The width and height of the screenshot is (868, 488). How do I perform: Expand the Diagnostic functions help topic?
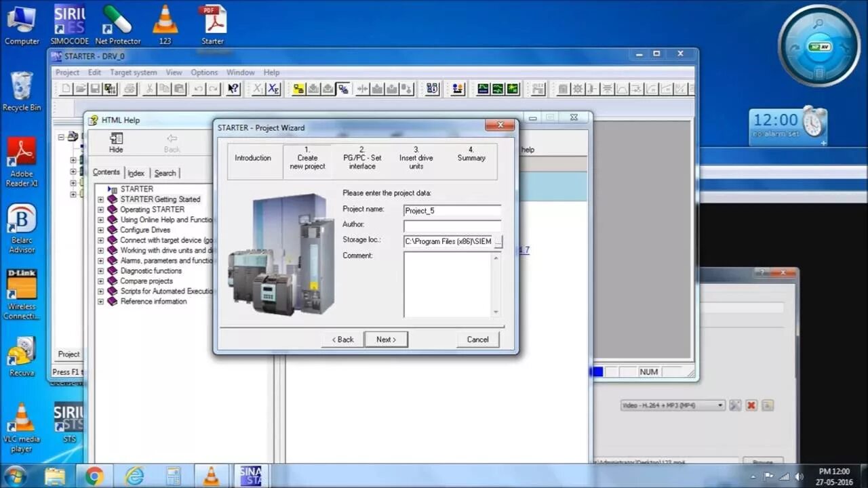(101, 270)
